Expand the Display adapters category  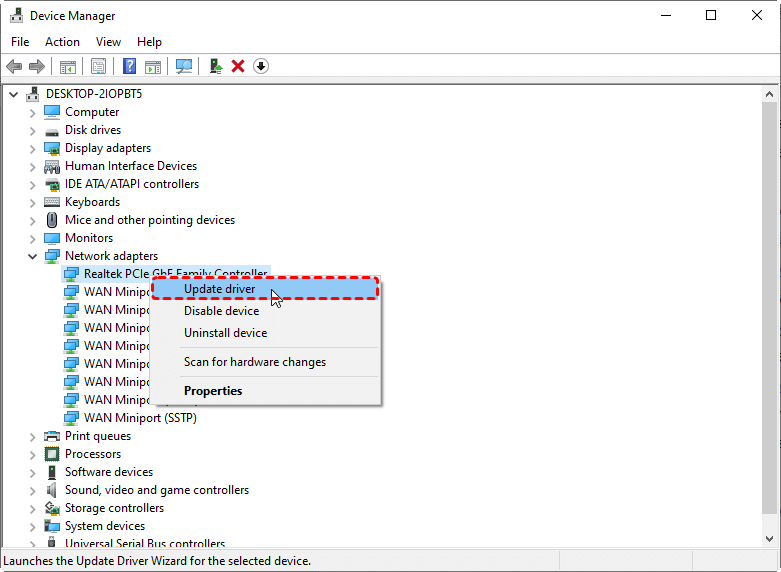(33, 148)
